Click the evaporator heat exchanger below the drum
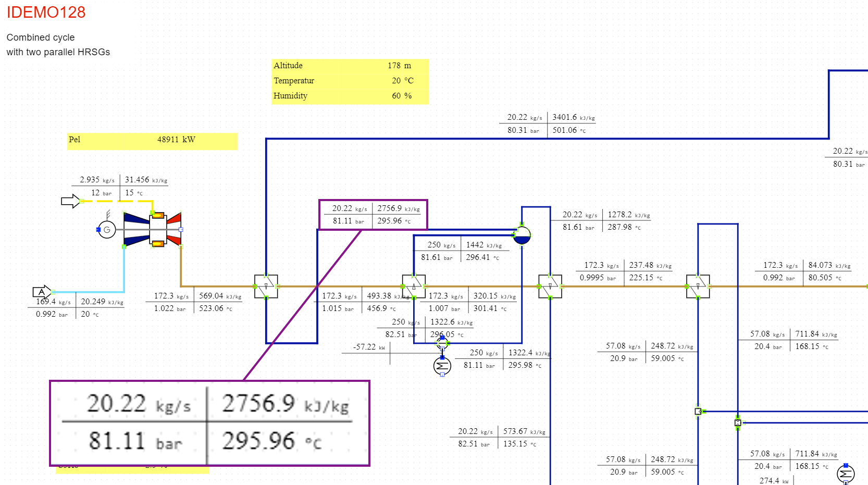 coord(414,287)
